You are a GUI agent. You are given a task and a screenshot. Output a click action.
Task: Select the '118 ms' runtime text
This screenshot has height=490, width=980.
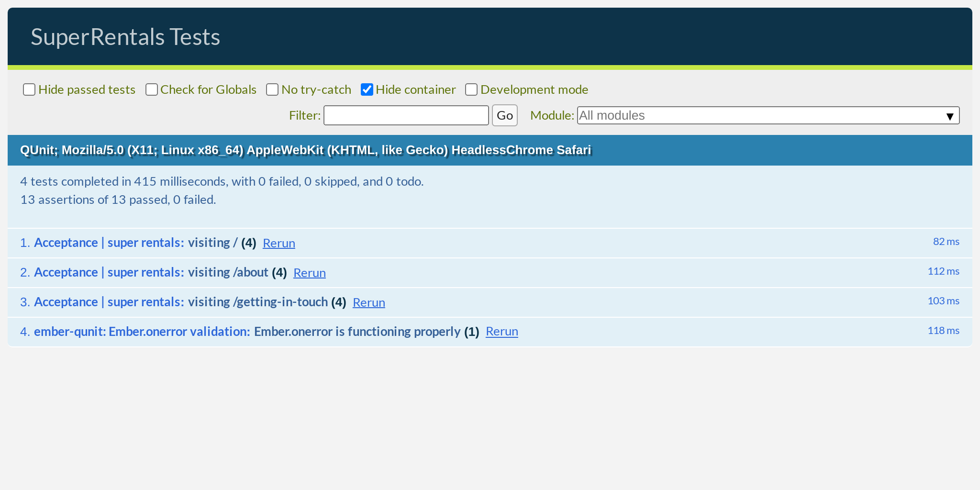(x=944, y=331)
